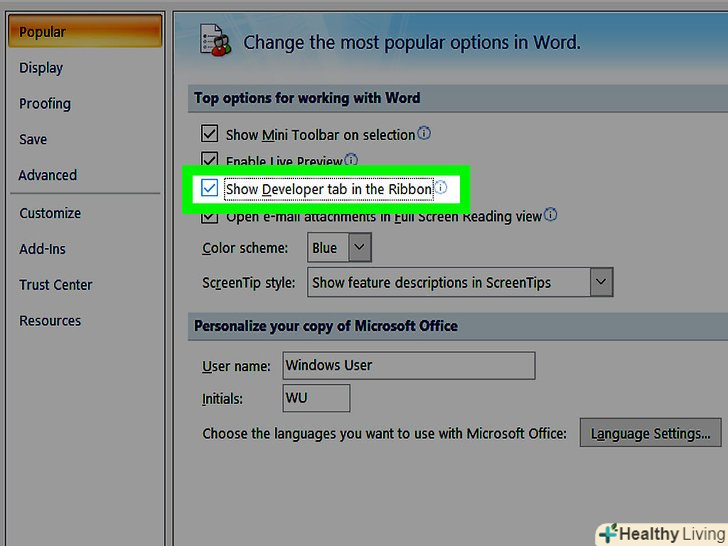Screen dimensions: 728x546
Task: Click Personalize your copy of Microsoft Office heading
Action: [326, 326]
